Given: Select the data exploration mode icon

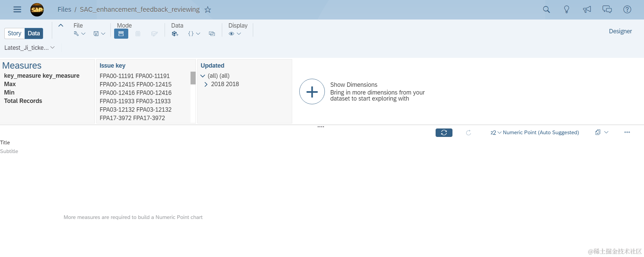Looking at the screenshot, I should coord(121,34).
